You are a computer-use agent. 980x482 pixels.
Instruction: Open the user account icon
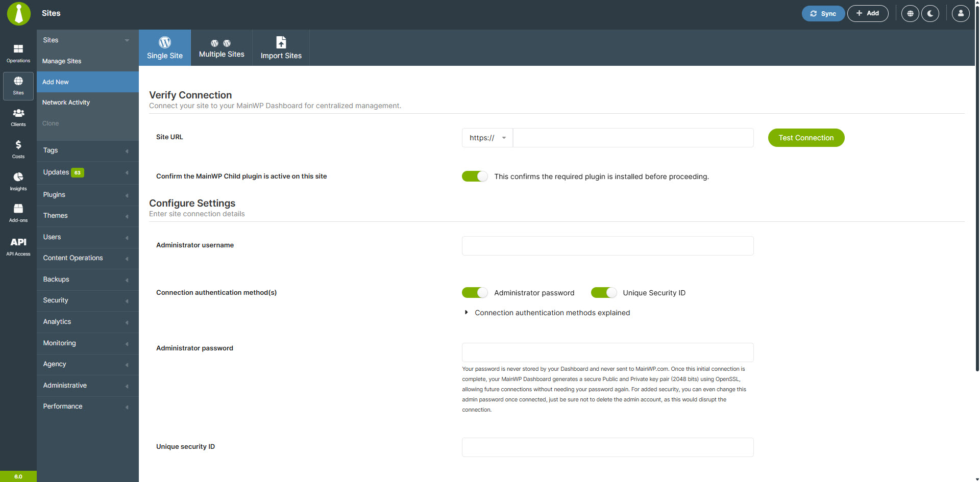[x=961, y=13]
